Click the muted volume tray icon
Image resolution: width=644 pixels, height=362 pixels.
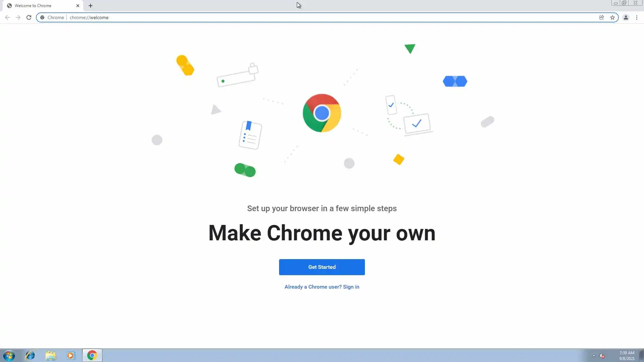tap(602, 356)
